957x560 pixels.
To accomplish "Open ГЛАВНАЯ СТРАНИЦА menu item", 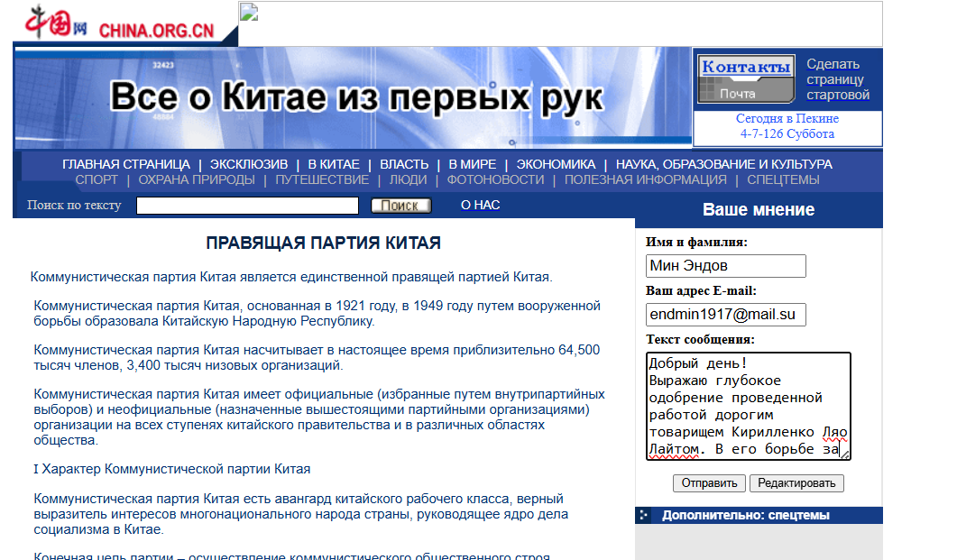I will (x=126, y=164).
